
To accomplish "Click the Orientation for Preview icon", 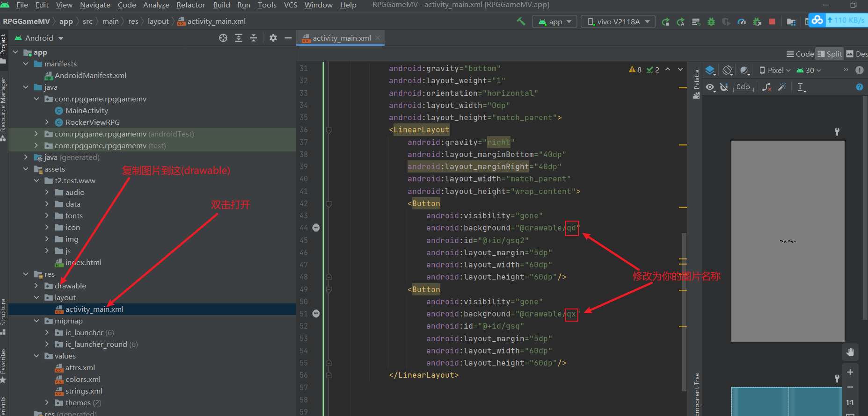I will [x=728, y=70].
